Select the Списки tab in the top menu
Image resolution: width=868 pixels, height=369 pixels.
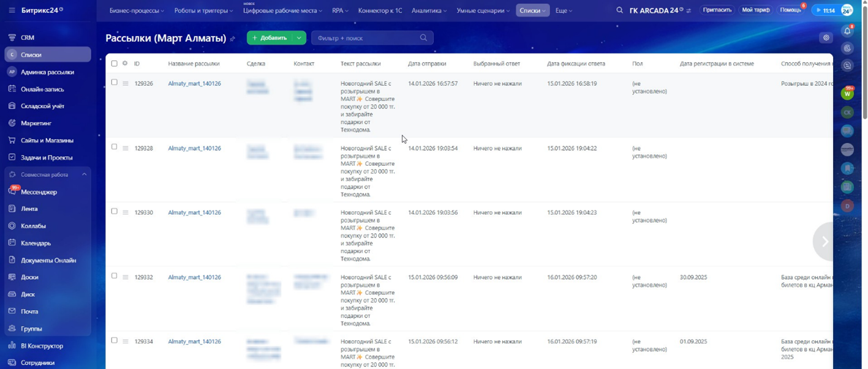[532, 10]
